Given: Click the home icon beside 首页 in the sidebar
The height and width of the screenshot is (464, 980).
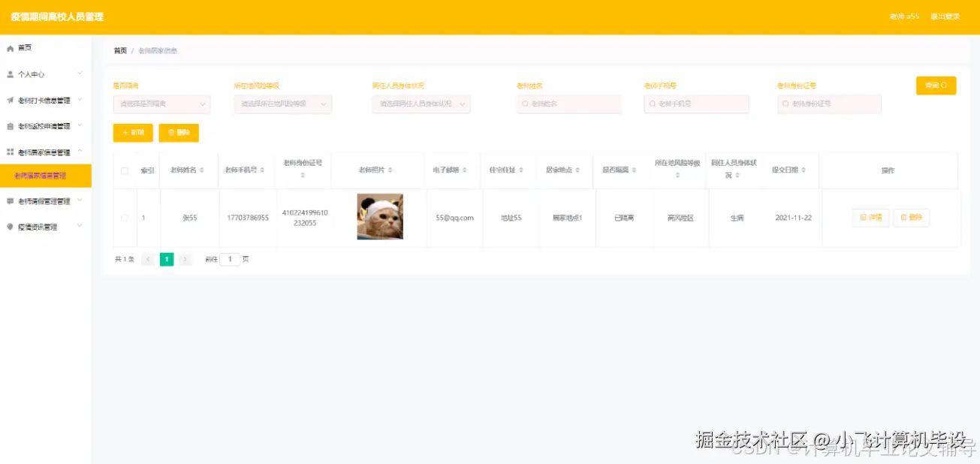Looking at the screenshot, I should pyautogui.click(x=10, y=48).
